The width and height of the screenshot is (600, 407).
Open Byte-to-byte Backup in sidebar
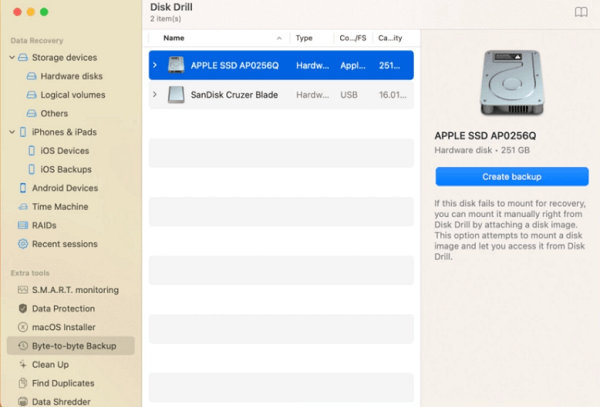tap(73, 346)
